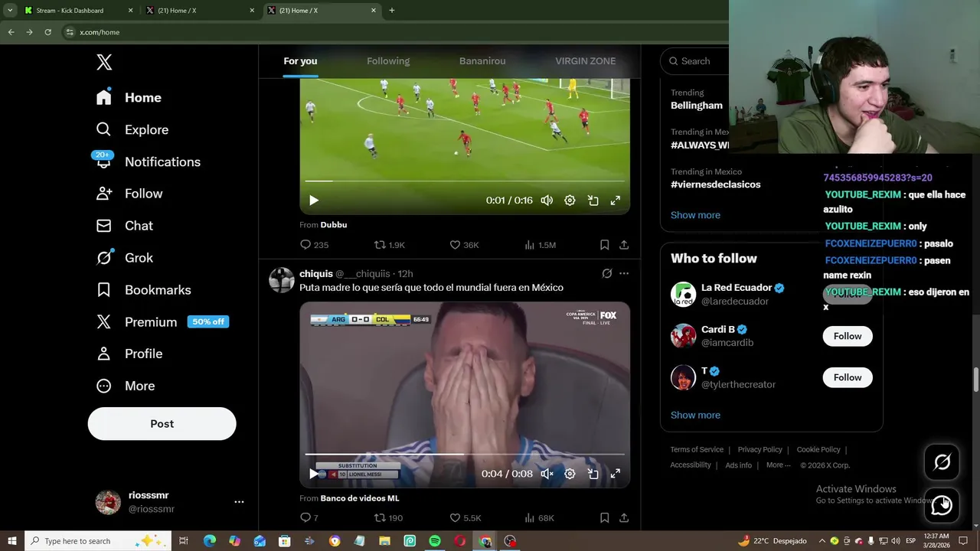Reply to the post with 235 replies

(x=314, y=245)
